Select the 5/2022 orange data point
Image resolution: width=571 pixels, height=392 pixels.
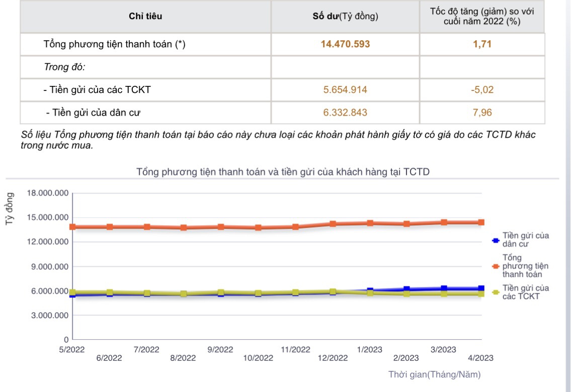(x=72, y=227)
